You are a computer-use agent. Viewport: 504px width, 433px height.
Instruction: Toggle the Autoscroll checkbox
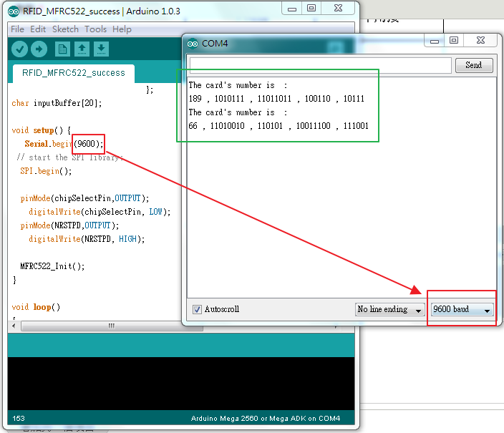pos(197,310)
